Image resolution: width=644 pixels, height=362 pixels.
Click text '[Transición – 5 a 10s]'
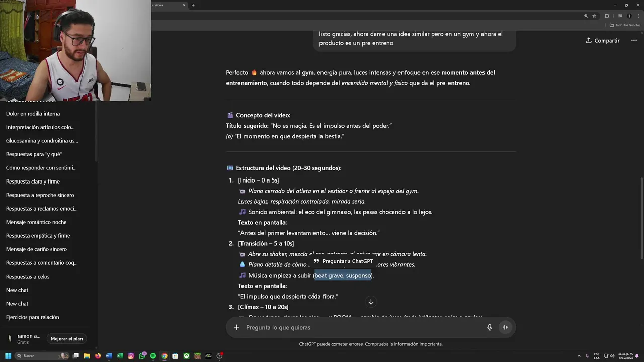point(266,244)
